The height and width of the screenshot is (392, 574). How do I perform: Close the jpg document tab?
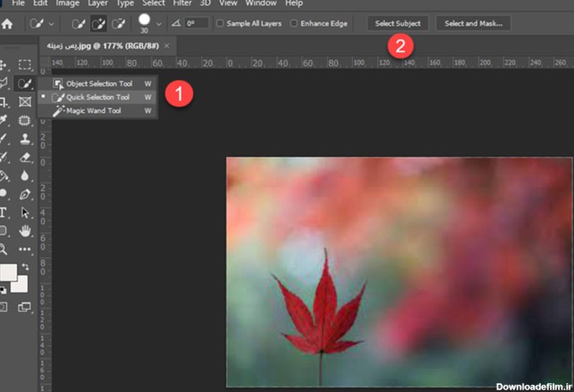tap(167, 45)
